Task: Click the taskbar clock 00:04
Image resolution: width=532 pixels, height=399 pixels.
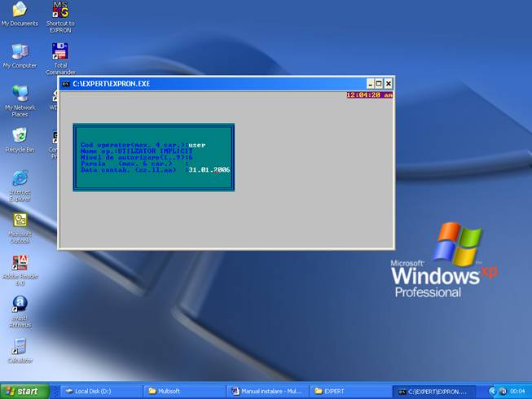Action: click(x=517, y=391)
